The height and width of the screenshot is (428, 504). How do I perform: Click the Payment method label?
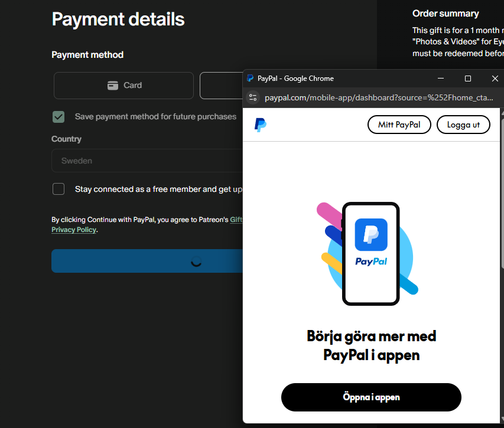87,54
